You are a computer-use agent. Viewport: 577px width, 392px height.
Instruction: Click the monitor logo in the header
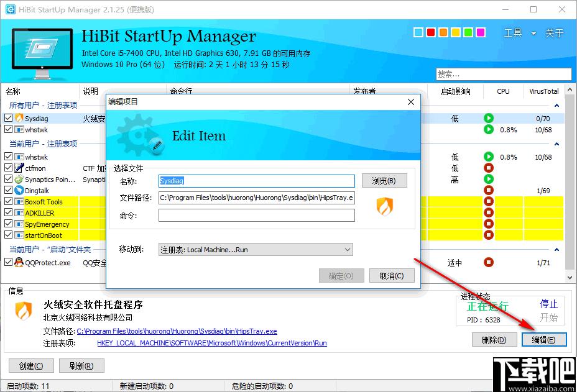click(x=42, y=53)
